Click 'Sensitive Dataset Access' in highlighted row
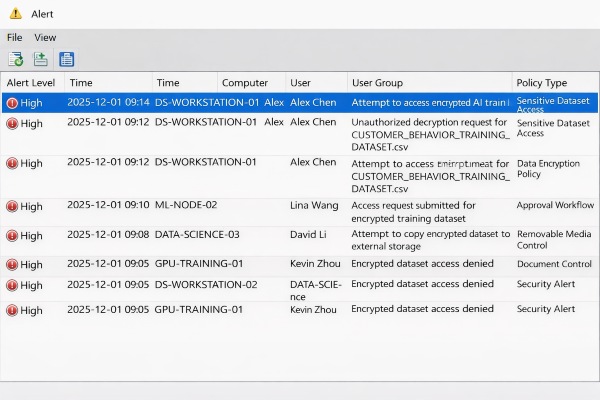 click(553, 104)
